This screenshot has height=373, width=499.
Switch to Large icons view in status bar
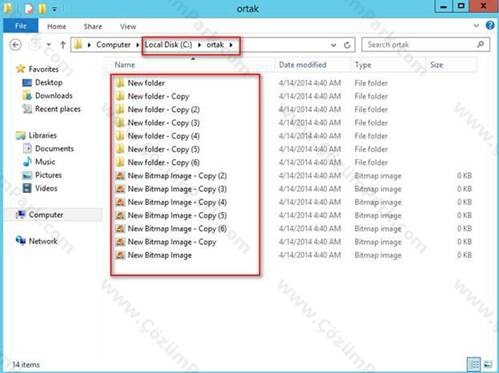488,364
